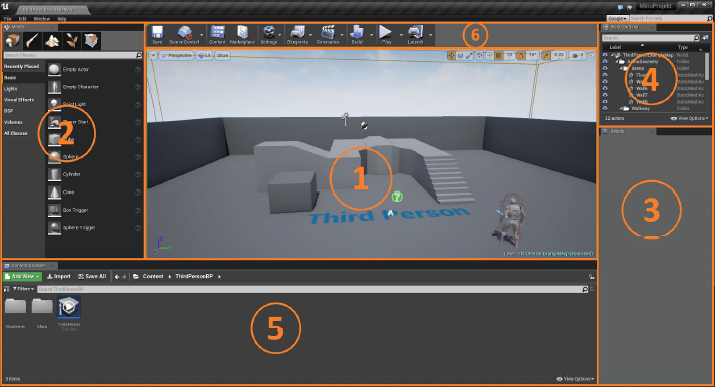Viewport: 715px width, 387px height.
Task: Open World Outliner View Options dropdown
Action: click(689, 119)
